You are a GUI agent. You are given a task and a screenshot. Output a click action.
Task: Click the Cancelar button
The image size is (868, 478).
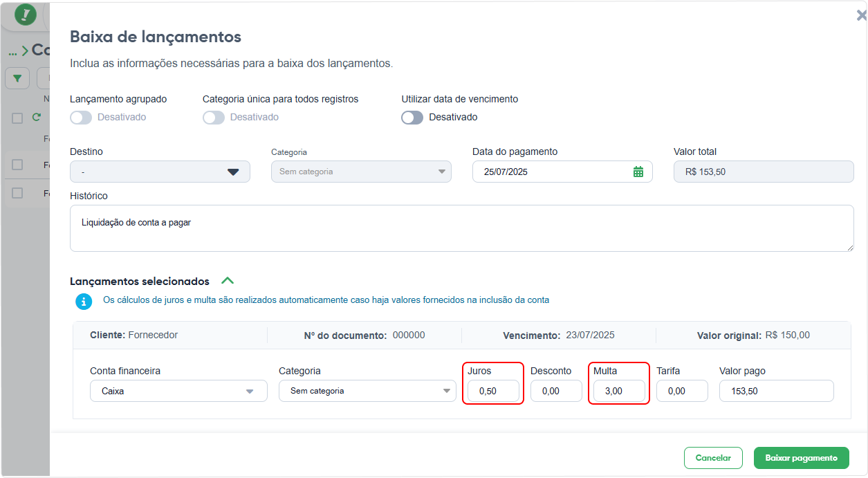[713, 458]
